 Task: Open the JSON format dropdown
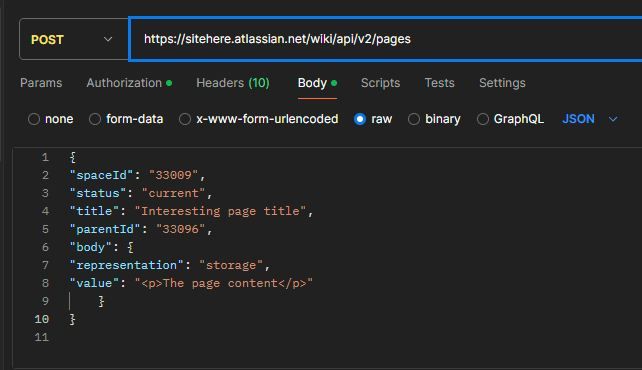tap(590, 119)
